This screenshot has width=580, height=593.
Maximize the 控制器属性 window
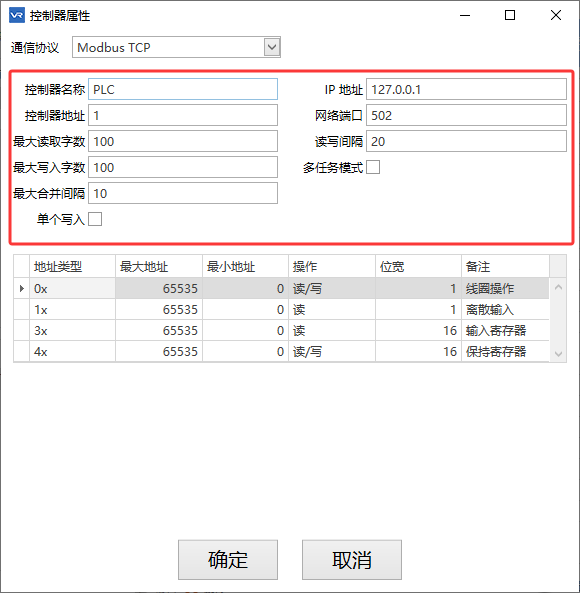pos(510,15)
